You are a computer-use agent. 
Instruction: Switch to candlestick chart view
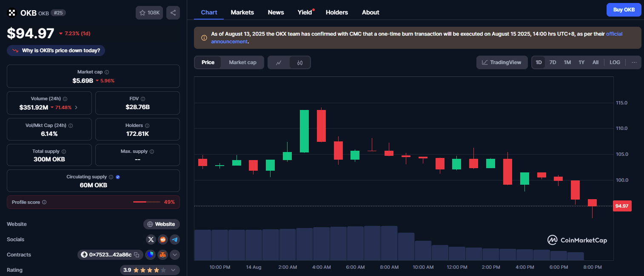(x=300, y=62)
